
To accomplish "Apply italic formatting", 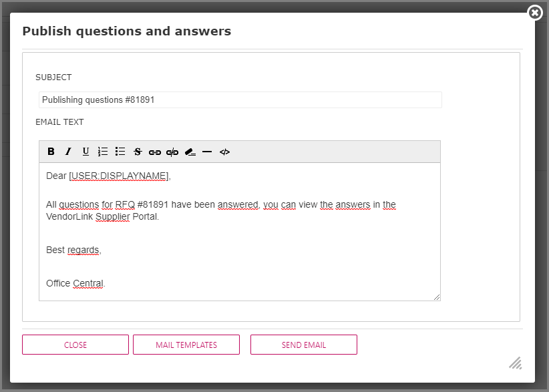I will 68,152.
